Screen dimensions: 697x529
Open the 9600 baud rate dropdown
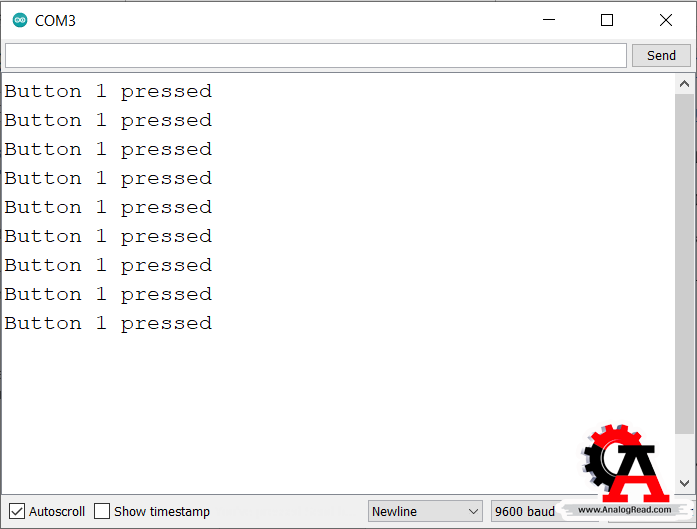[525, 511]
